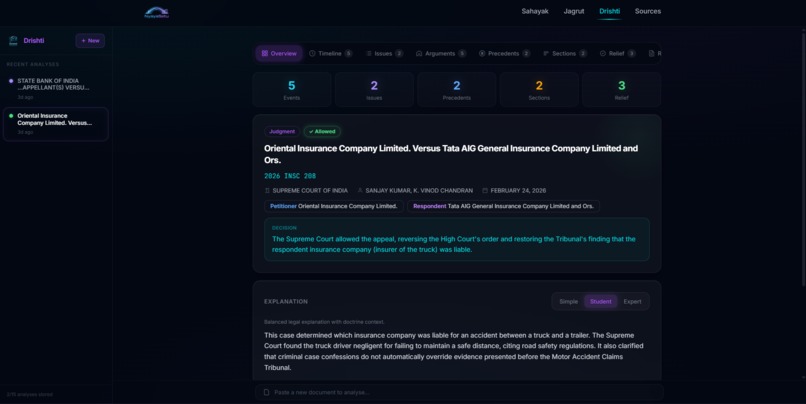Switch to the Issues tab
This screenshot has height=404, width=806.
[384, 53]
